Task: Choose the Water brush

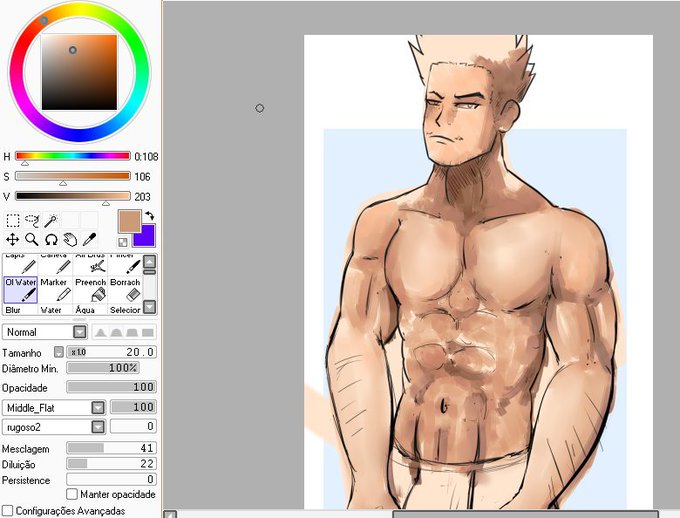Action: [x=55, y=310]
